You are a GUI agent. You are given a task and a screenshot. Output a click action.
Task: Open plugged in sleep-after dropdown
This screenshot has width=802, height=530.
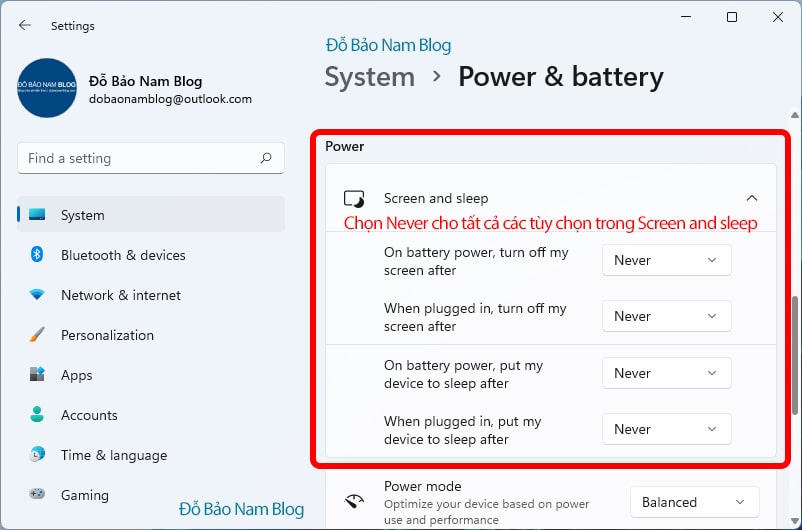click(x=666, y=429)
